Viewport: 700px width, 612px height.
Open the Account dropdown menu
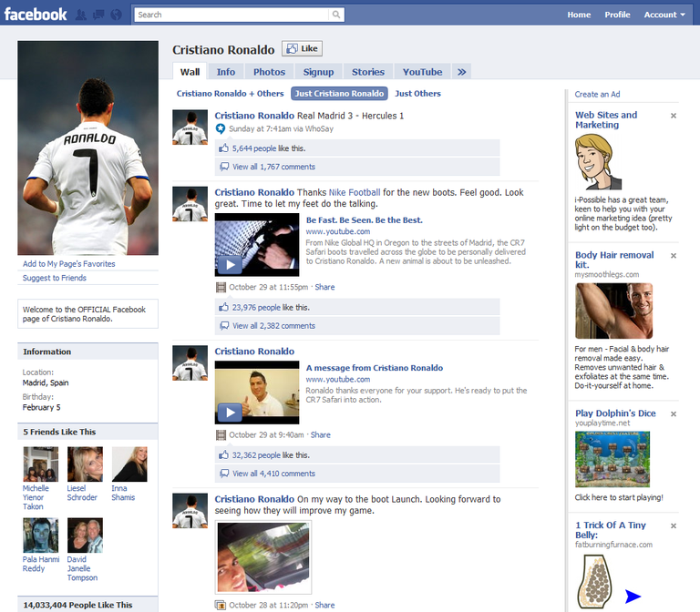coord(664,15)
